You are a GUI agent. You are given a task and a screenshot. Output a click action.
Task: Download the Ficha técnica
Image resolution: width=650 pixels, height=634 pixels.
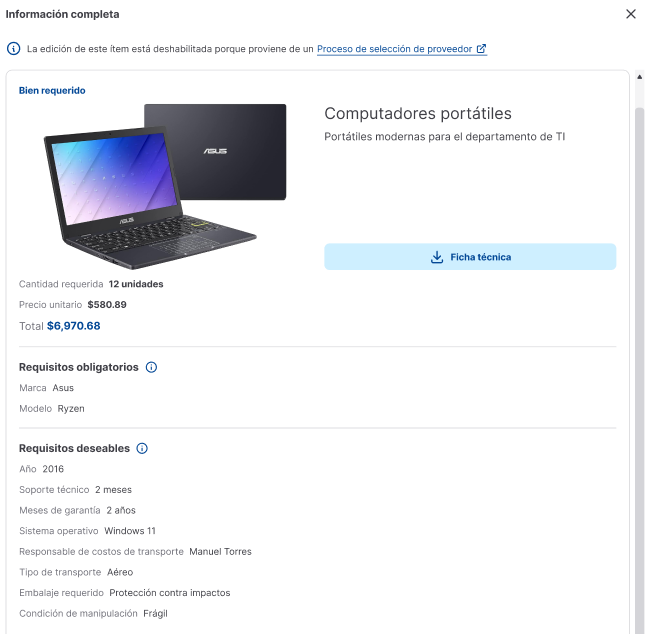click(x=470, y=257)
